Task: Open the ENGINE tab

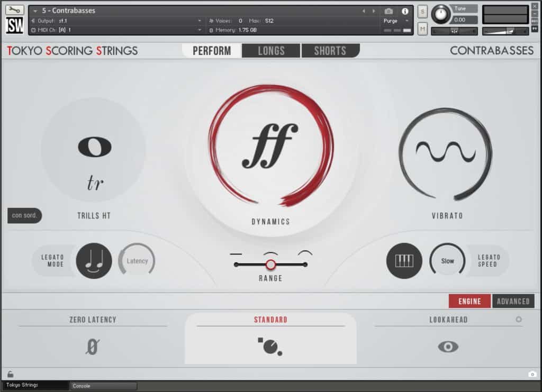Action: (469, 301)
